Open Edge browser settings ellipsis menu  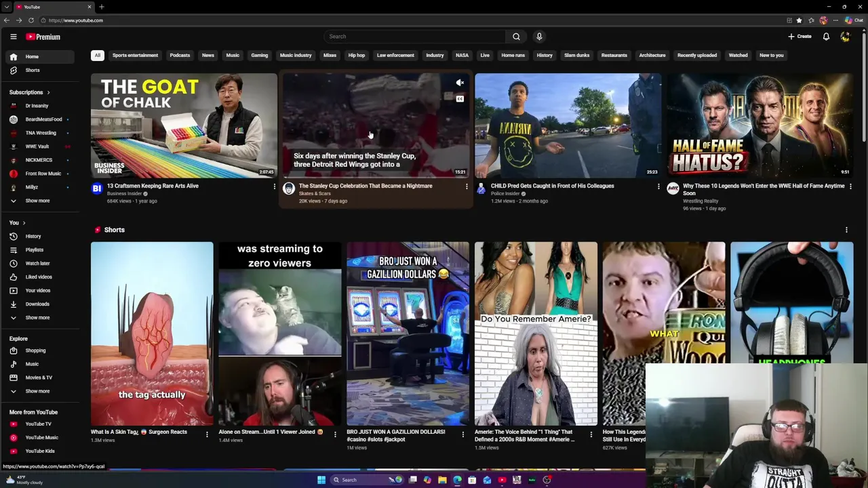coord(835,20)
